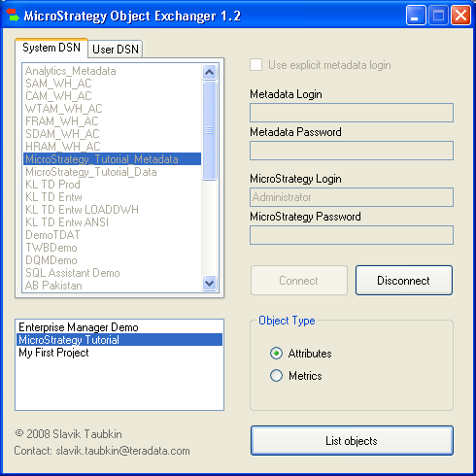Viewport: 476px width, 476px height.
Task: Select SQL Assistant Demo DSN
Action: coord(112,273)
